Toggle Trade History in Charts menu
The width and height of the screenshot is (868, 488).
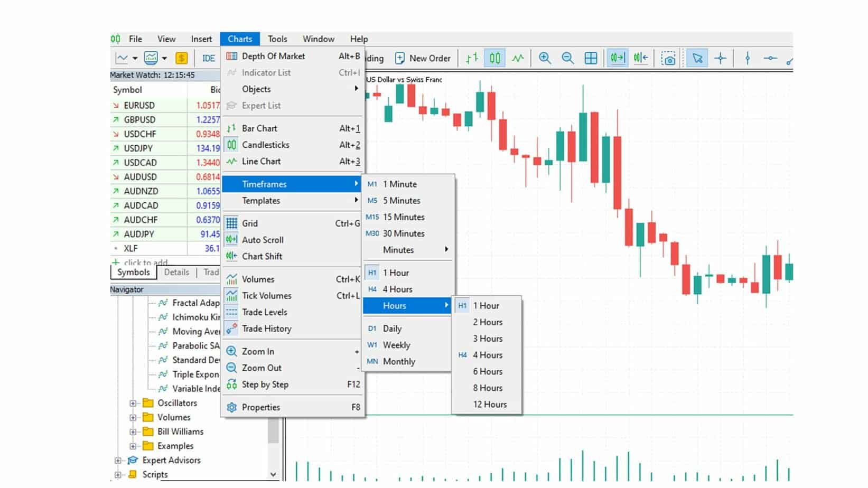293,329
